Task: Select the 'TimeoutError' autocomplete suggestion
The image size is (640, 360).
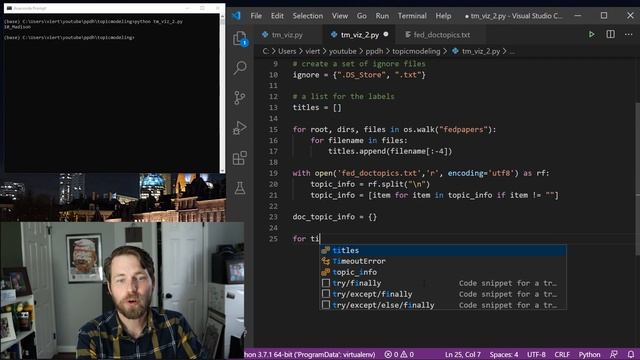Action: click(443, 261)
